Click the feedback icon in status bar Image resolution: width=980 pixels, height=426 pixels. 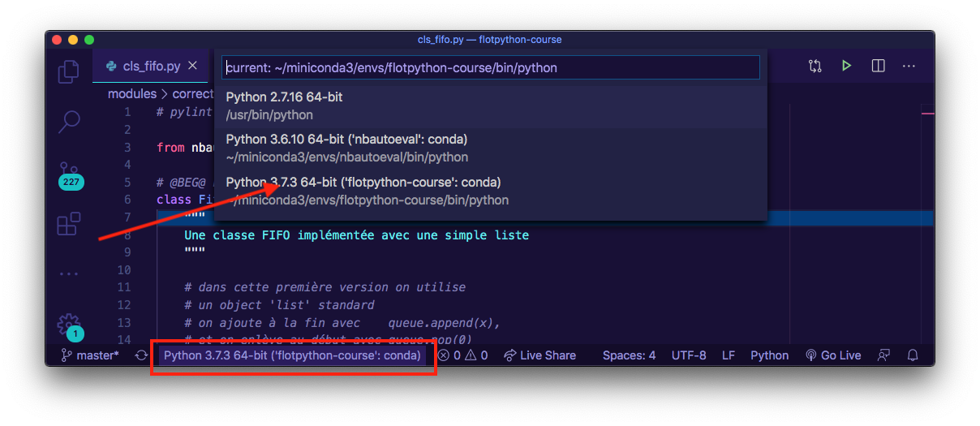[x=883, y=355]
